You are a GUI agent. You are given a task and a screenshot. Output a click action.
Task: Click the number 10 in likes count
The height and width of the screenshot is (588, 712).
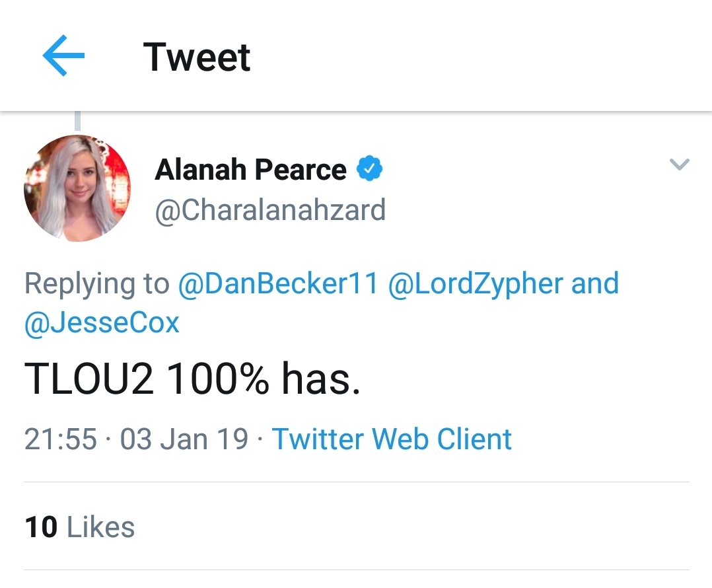tap(41, 527)
